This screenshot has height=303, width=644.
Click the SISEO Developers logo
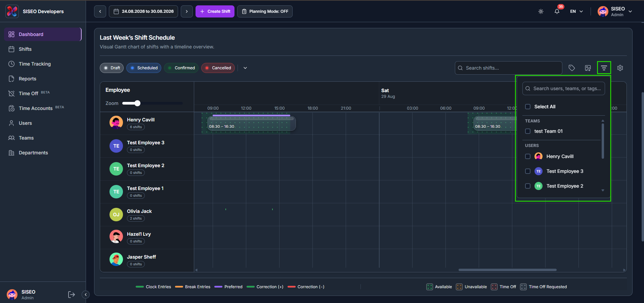point(12,11)
